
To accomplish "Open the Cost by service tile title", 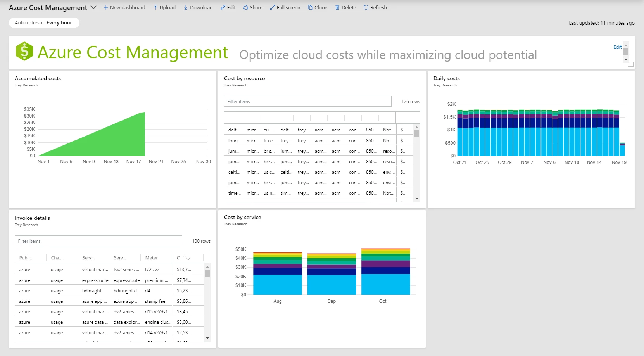I will coord(242,217).
